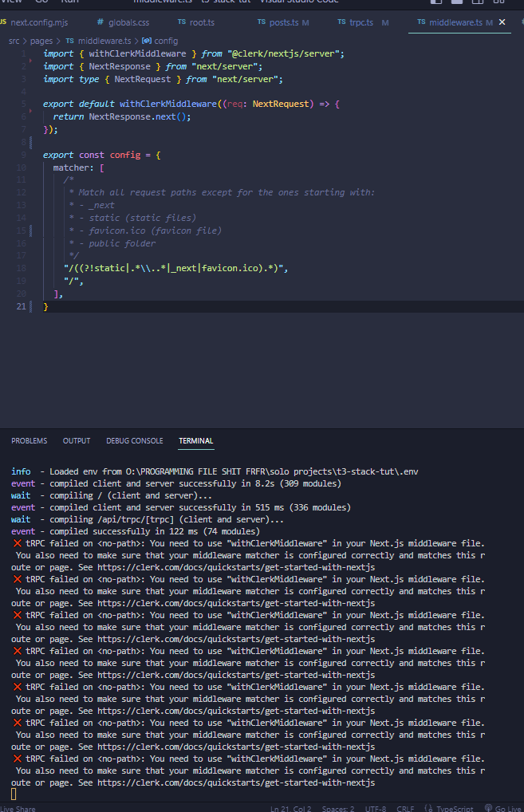Select the root.ts editor tab

click(x=195, y=22)
